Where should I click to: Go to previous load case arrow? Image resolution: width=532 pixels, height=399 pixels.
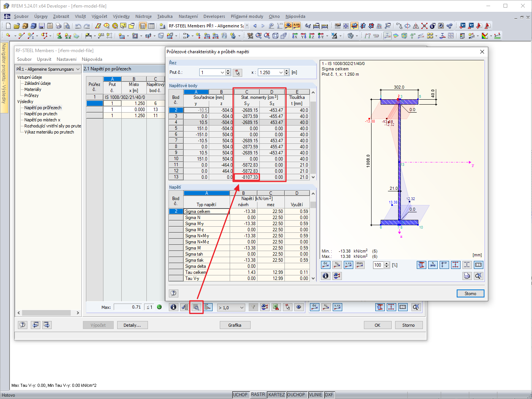pyautogui.click(x=255, y=26)
